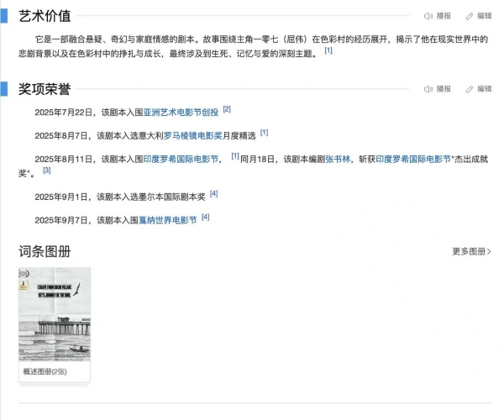Play audio for 艺术价值 section
Screen dimensions: 504x420
tap(438, 16)
